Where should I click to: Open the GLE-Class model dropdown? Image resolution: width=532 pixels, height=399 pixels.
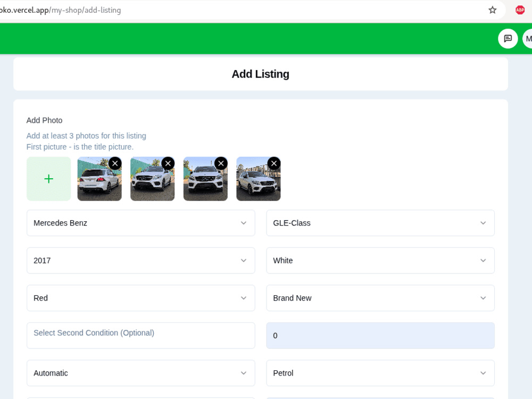[380, 223]
